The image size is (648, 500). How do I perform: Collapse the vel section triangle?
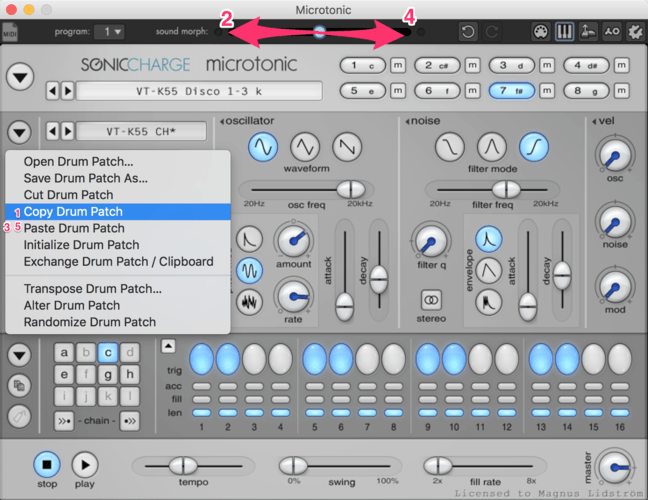click(594, 121)
